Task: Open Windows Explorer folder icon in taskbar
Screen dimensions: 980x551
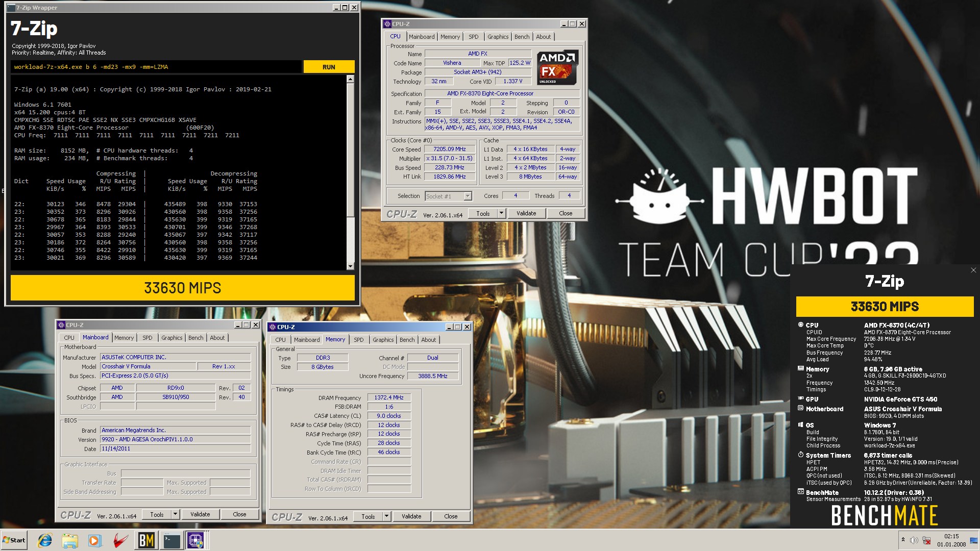Action: [70, 540]
